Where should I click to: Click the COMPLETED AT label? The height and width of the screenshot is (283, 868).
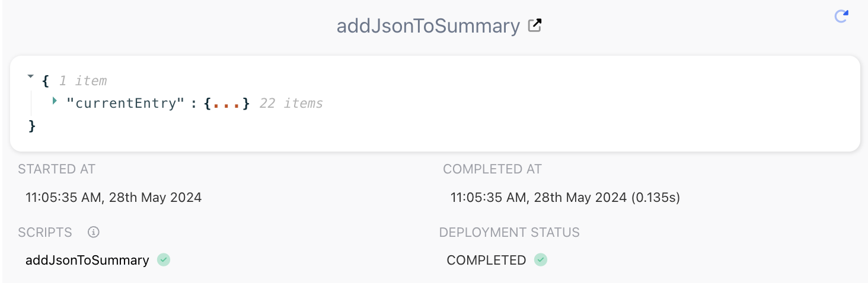click(492, 169)
